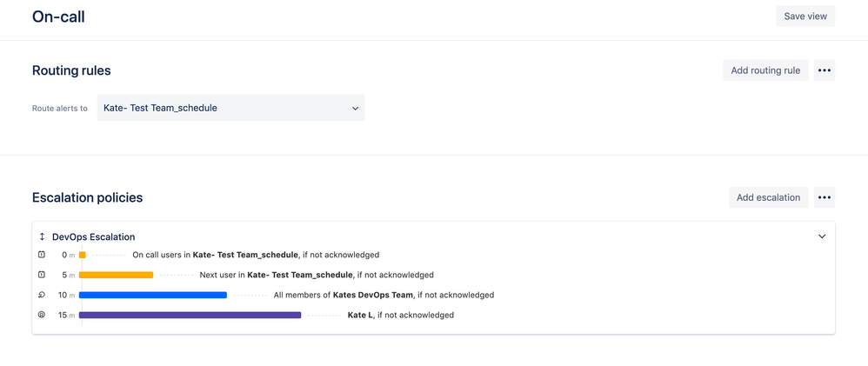Collapse the DevOps Escalation policy chevron

point(822,236)
